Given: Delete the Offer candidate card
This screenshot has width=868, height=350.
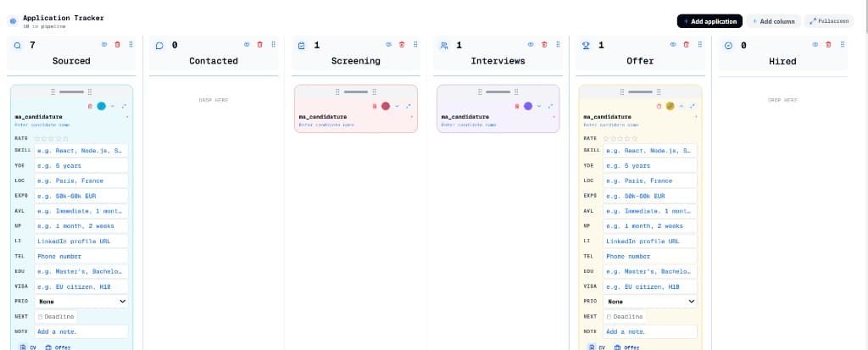Looking at the screenshot, I should click(659, 106).
